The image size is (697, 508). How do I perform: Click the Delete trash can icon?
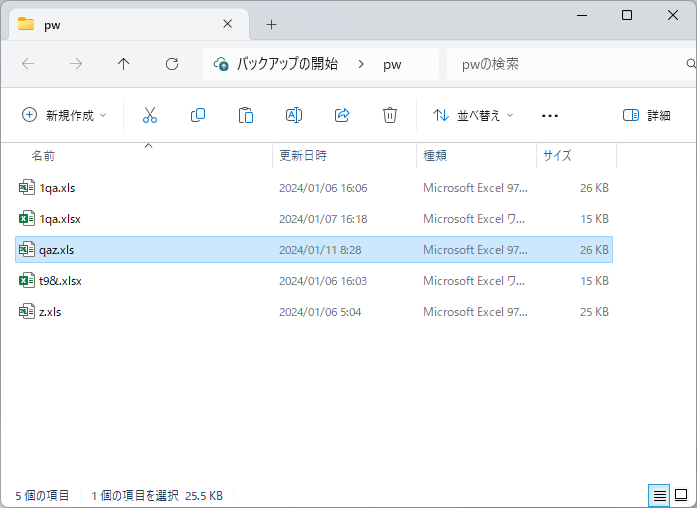coord(390,115)
